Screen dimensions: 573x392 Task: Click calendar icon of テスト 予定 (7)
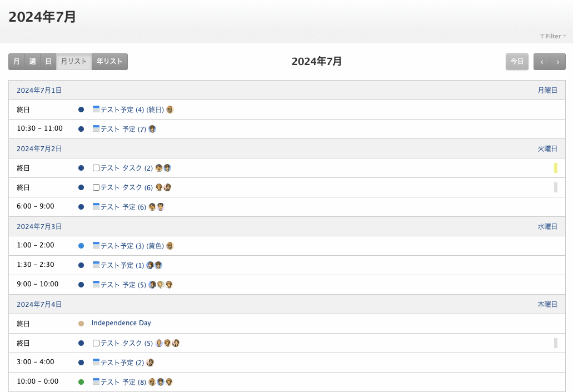96,128
